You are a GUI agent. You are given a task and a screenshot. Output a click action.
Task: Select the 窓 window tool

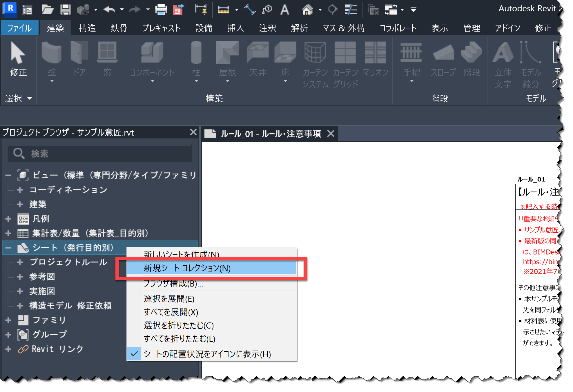[x=107, y=59]
